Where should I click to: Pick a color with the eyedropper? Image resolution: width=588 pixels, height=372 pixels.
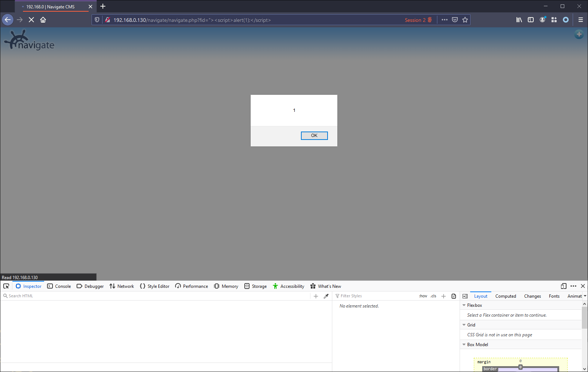pos(326,296)
